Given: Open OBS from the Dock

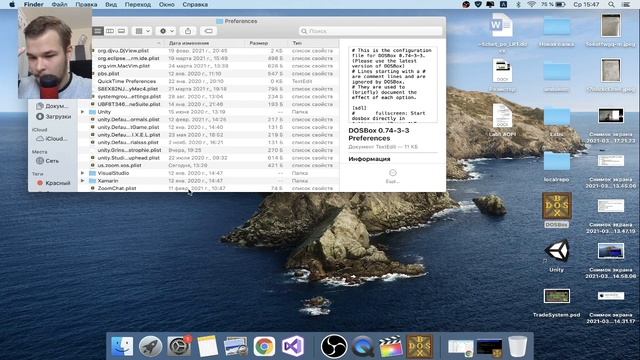Looking at the screenshot, I should point(334,346).
